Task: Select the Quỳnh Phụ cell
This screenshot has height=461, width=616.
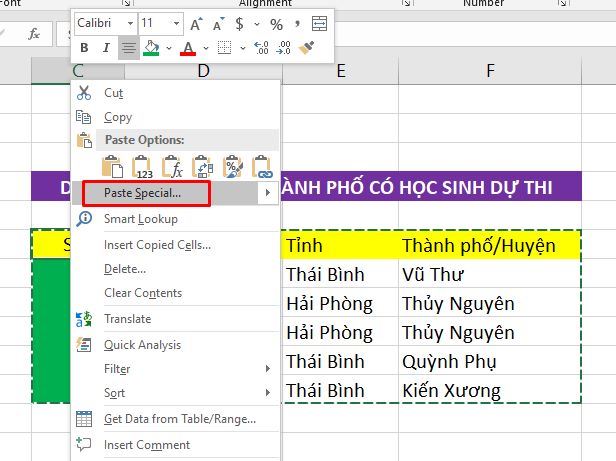Action: [490, 361]
